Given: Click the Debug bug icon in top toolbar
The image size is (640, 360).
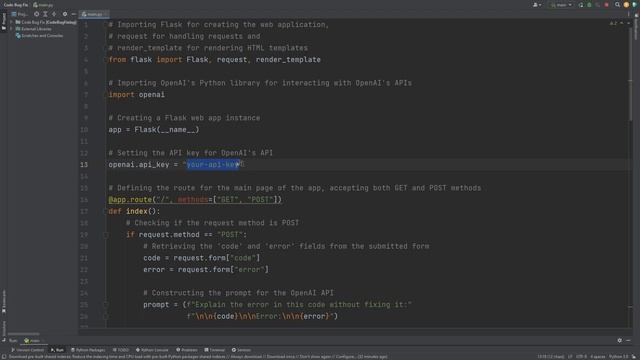Looking at the screenshot, I should 589,5.
